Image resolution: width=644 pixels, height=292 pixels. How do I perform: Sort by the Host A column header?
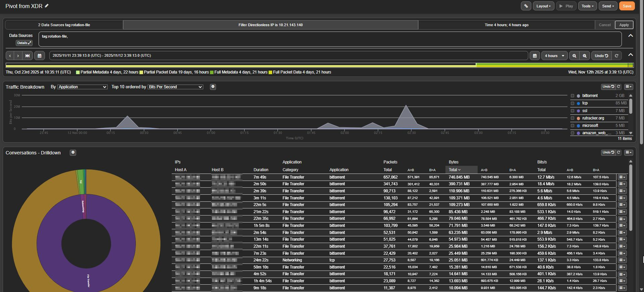pos(180,170)
